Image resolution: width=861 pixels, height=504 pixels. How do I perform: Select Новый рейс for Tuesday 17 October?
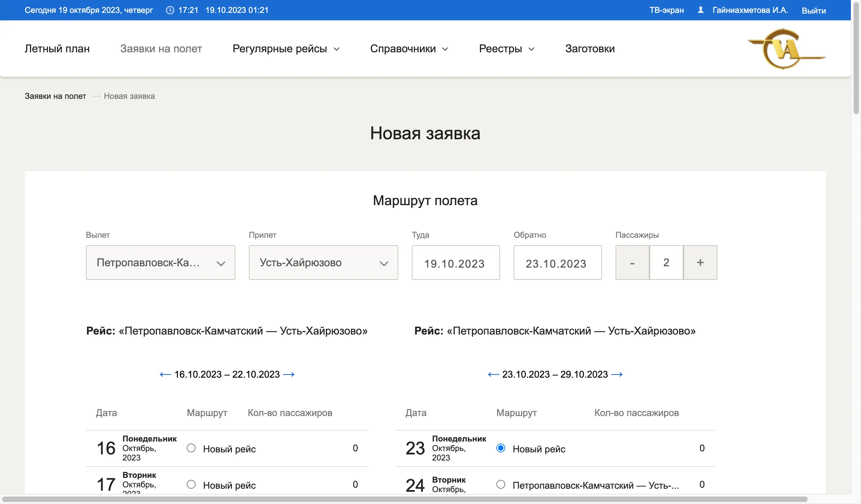coord(191,484)
